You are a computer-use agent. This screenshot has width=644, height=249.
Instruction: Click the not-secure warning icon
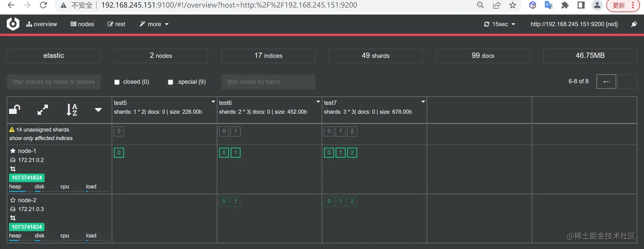[x=63, y=6]
